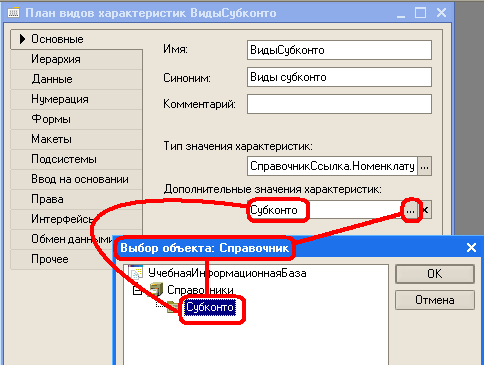Select УчебнаяИнформационнаяБаза root node
The image size is (484, 365).
(227, 273)
